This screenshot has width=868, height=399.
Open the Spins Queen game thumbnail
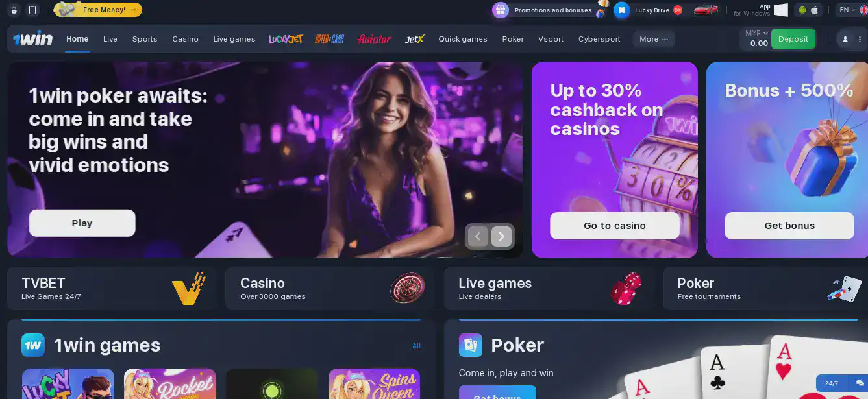[374, 384]
